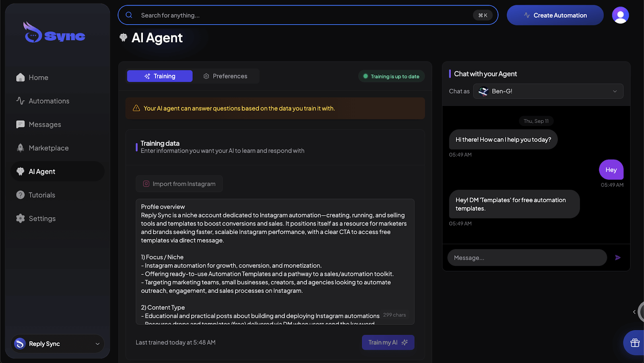This screenshot has width=644, height=363.
Task: Click the Settings gear icon
Action: pos(20,218)
